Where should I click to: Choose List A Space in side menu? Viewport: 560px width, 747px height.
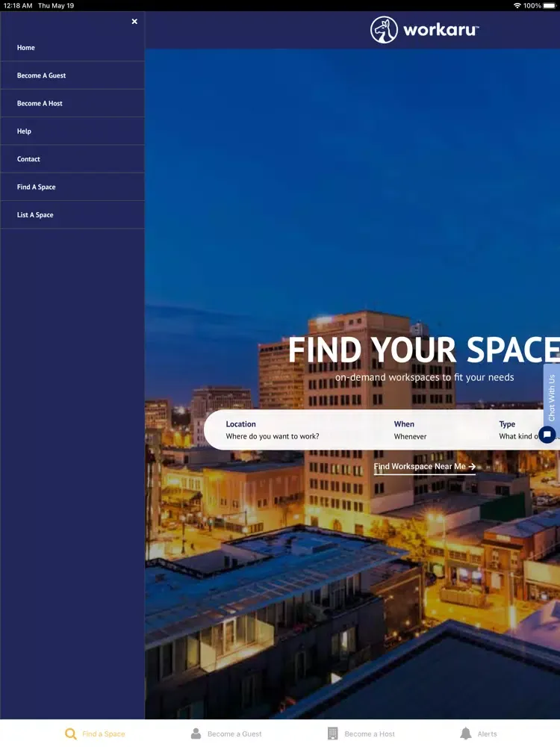coord(72,215)
